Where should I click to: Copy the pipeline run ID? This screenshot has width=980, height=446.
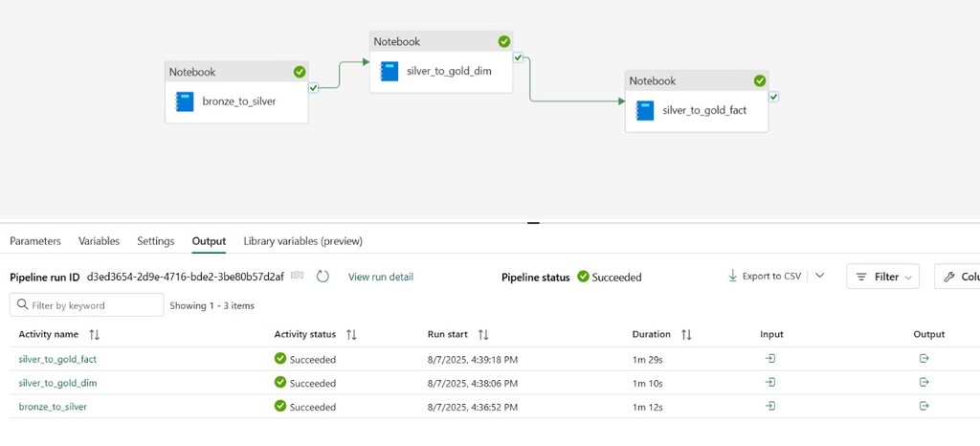[298, 277]
